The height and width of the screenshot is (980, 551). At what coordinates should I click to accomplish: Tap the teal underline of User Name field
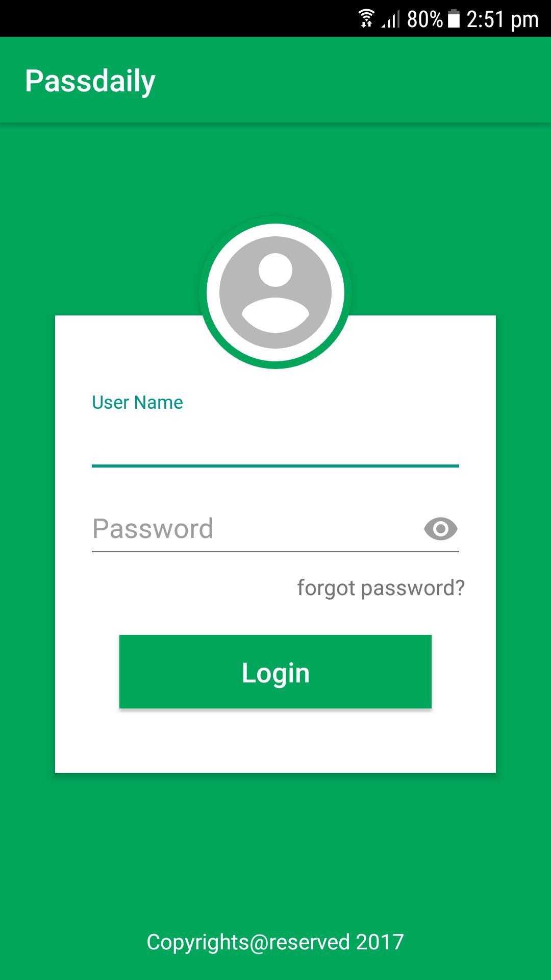point(275,466)
